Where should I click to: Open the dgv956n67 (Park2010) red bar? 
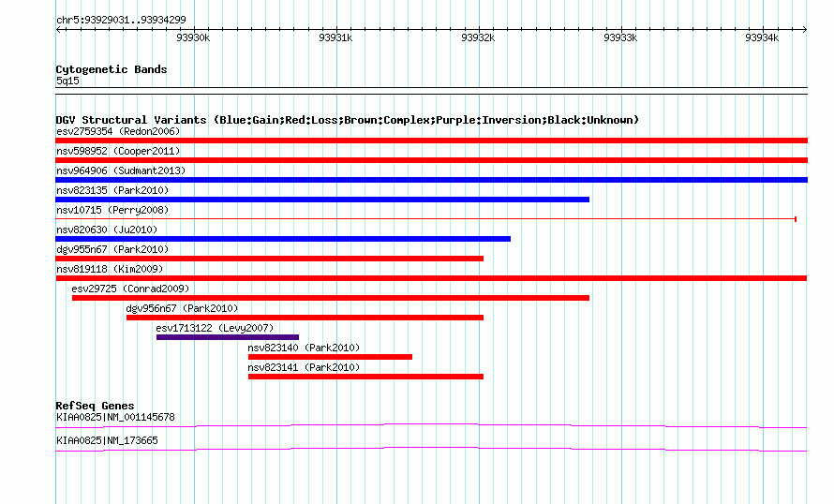(305, 318)
